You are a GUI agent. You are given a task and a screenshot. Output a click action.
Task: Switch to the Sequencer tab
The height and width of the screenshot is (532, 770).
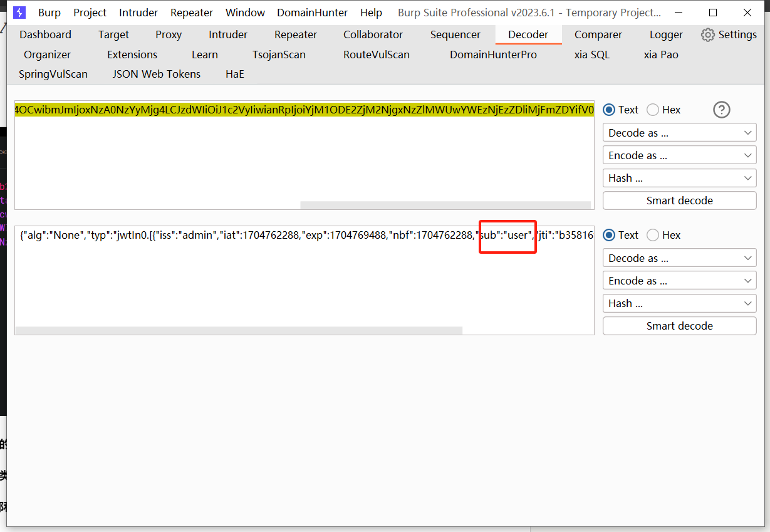click(x=455, y=35)
